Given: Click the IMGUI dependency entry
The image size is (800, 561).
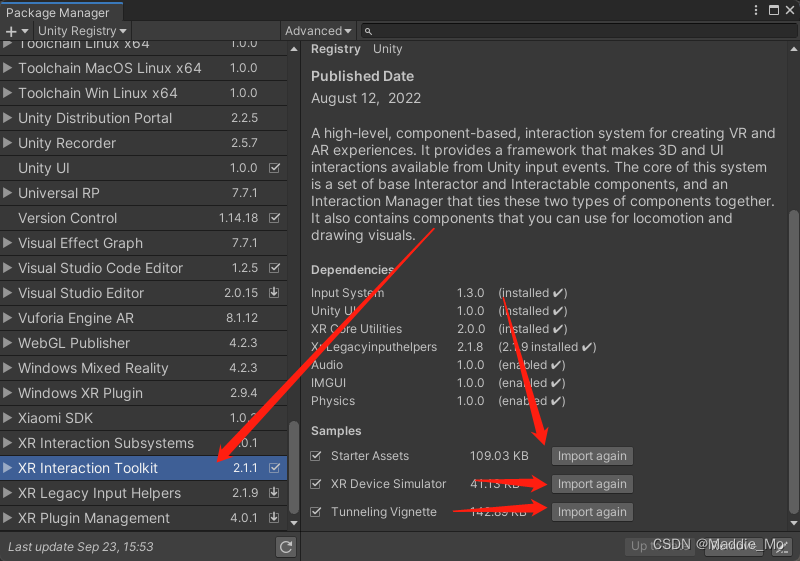Looking at the screenshot, I should (328, 383).
